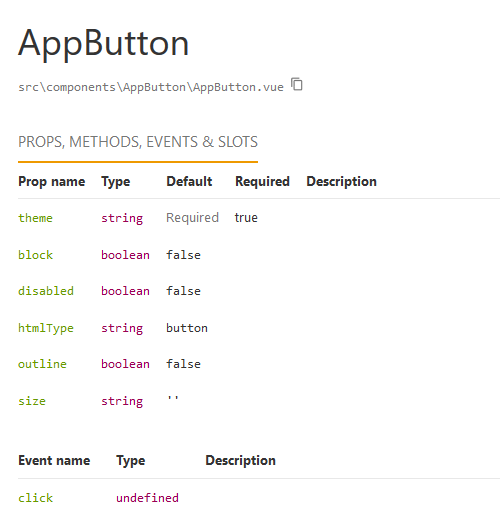Image resolution: width=500 pixels, height=530 pixels.
Task: Click the Required column header
Action: point(262,182)
